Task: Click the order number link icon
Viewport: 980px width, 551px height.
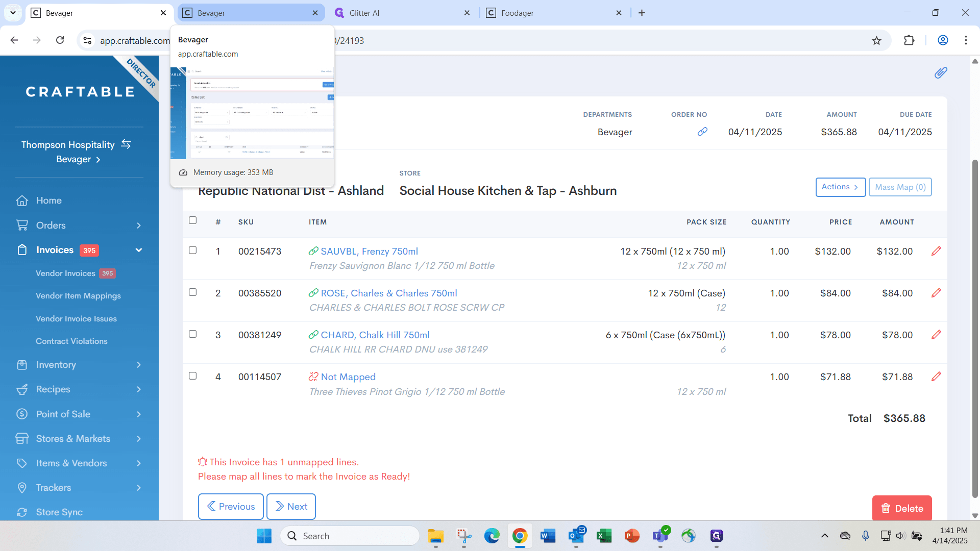Action: [702, 132]
